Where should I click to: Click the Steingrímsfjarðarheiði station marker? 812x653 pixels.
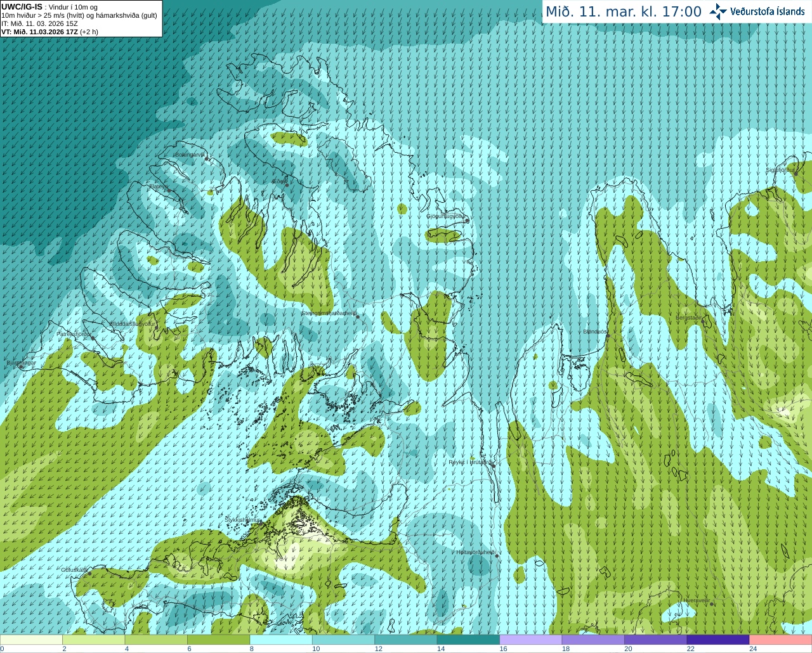click(358, 317)
